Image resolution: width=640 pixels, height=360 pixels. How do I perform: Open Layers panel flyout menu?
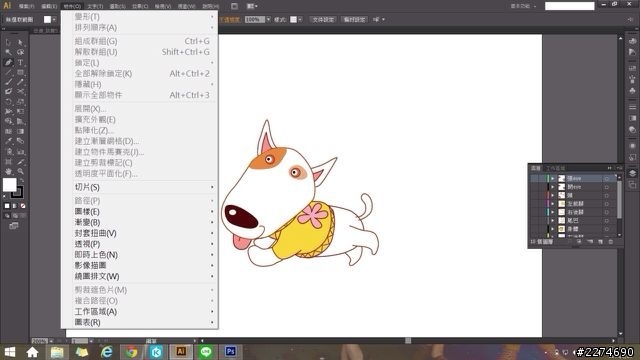(619, 168)
